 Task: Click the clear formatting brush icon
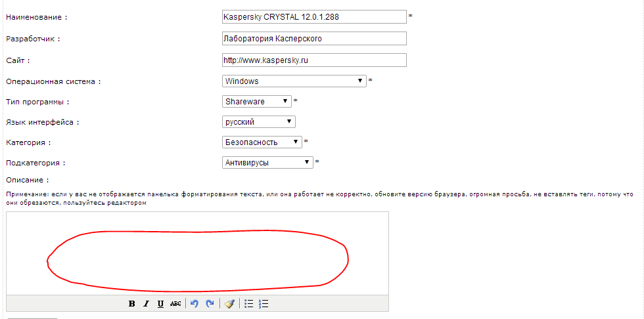229,304
